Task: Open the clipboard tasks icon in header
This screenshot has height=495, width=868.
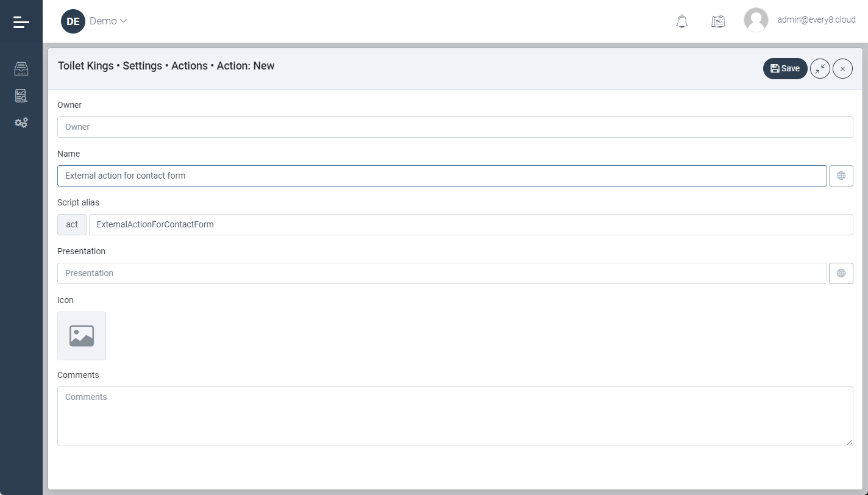Action: [718, 21]
